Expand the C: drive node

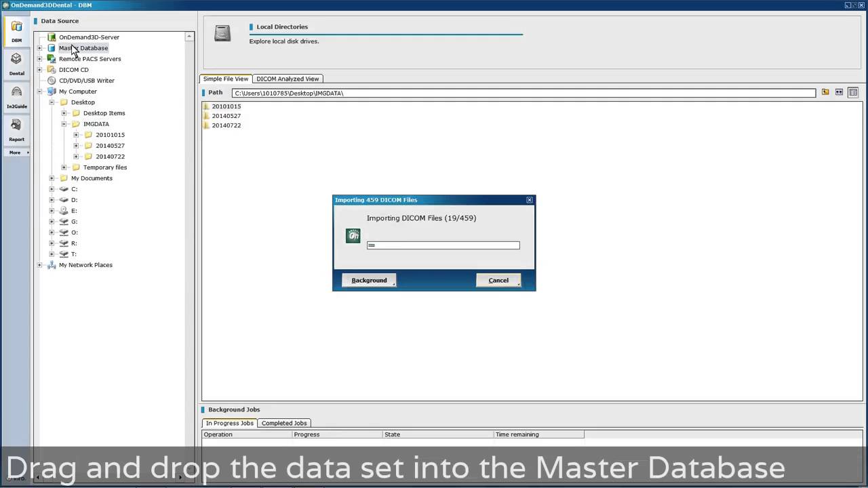[52, 189]
